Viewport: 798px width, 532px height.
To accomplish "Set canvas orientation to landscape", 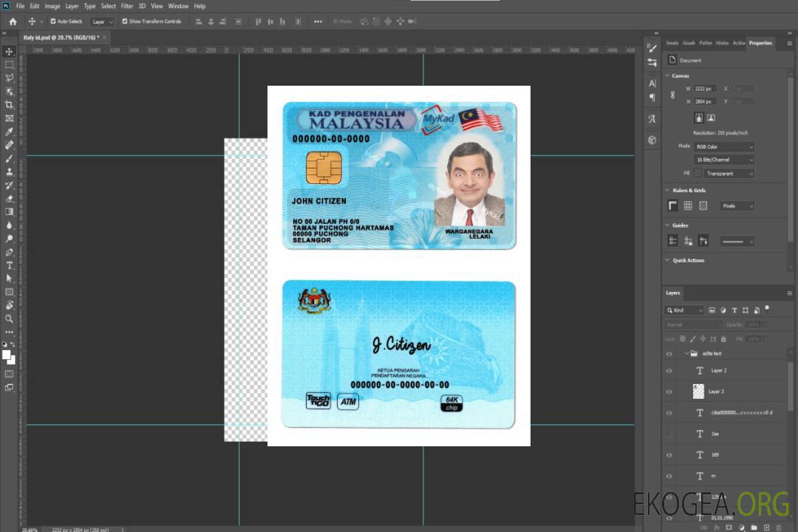I will coord(711,118).
